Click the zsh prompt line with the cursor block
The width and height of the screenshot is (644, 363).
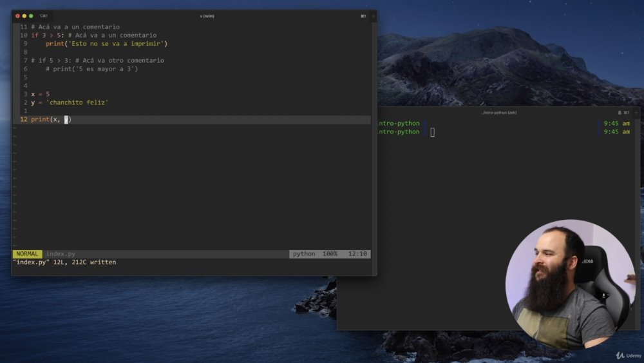click(505, 132)
